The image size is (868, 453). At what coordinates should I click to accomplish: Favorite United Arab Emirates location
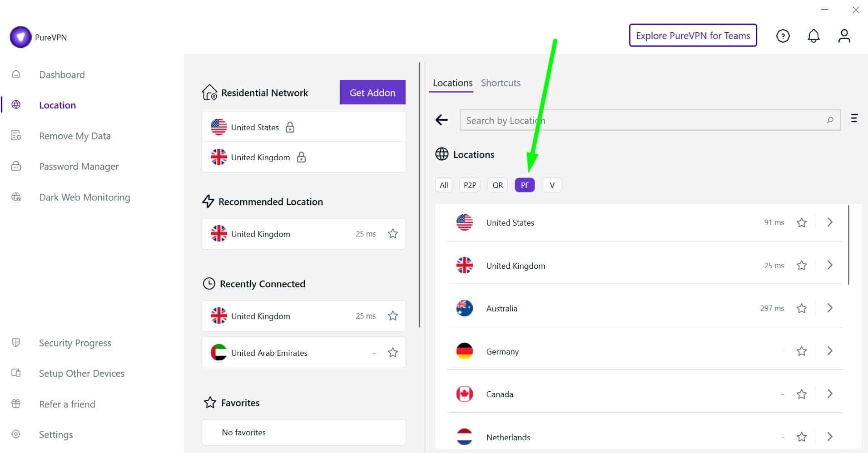393,353
